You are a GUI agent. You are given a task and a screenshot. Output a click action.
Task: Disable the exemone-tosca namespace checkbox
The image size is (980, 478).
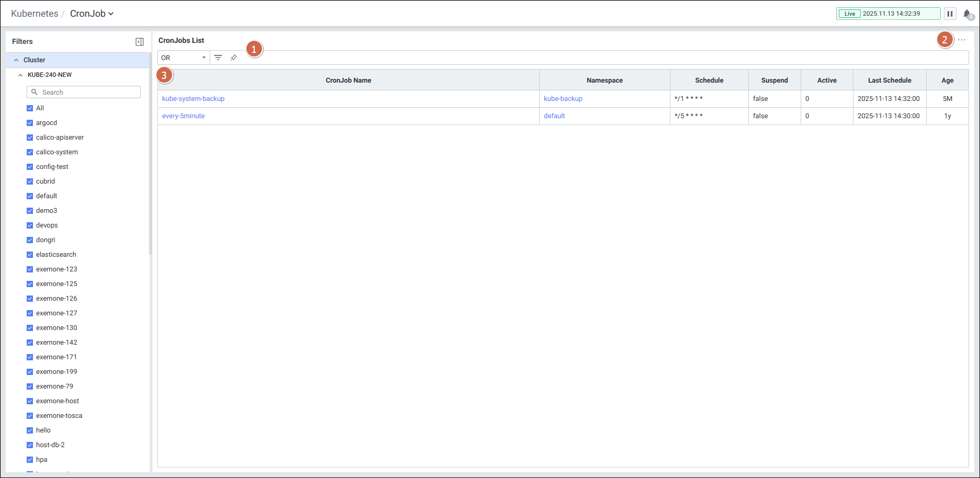[30, 416]
